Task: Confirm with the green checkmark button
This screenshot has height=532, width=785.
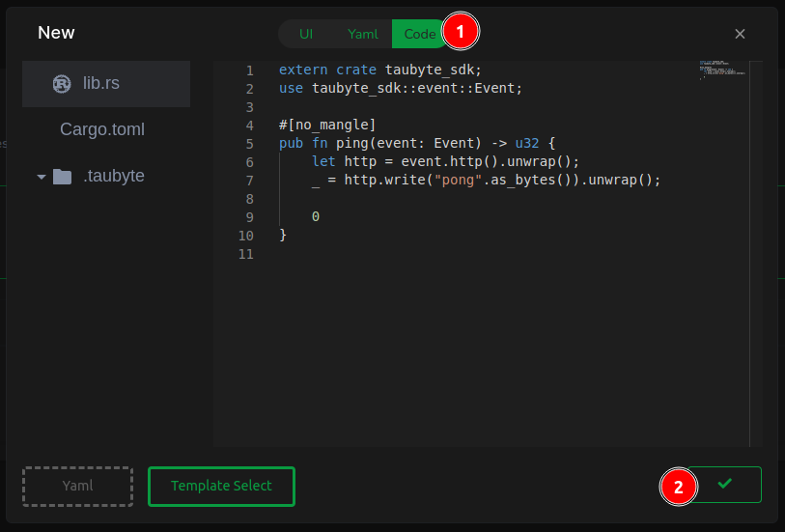Action: [x=725, y=485]
